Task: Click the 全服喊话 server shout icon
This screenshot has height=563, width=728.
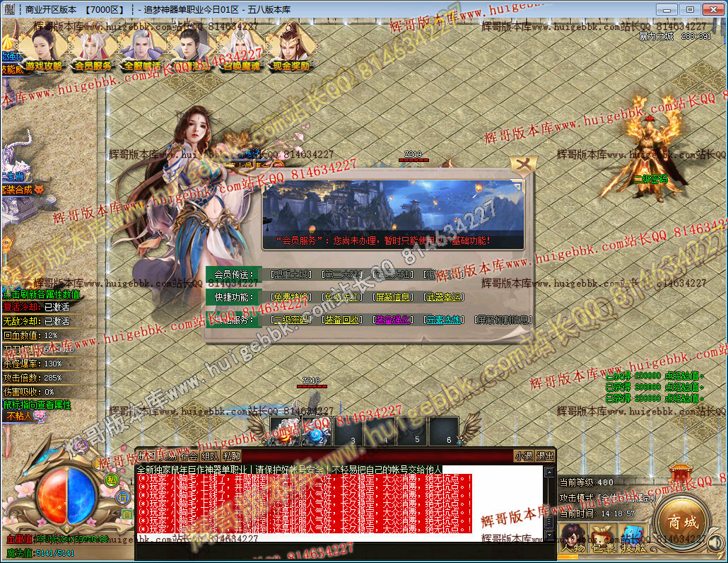Action: 143,49
